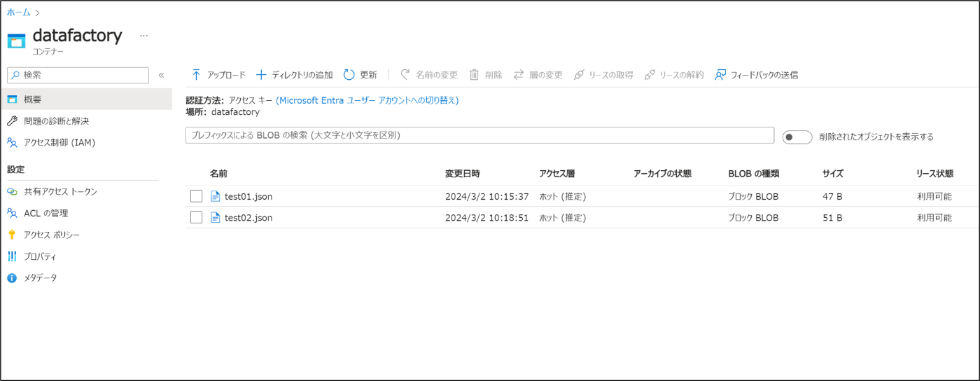This screenshot has width=980, height=381.
Task: Click the plus icon for ディレクトリの追加
Action: point(261,75)
